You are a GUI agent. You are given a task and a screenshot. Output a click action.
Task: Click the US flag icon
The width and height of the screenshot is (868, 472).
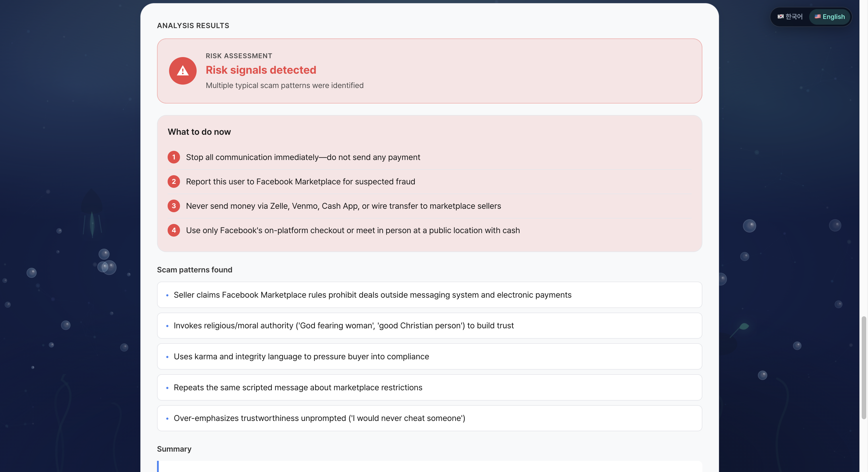tap(817, 17)
